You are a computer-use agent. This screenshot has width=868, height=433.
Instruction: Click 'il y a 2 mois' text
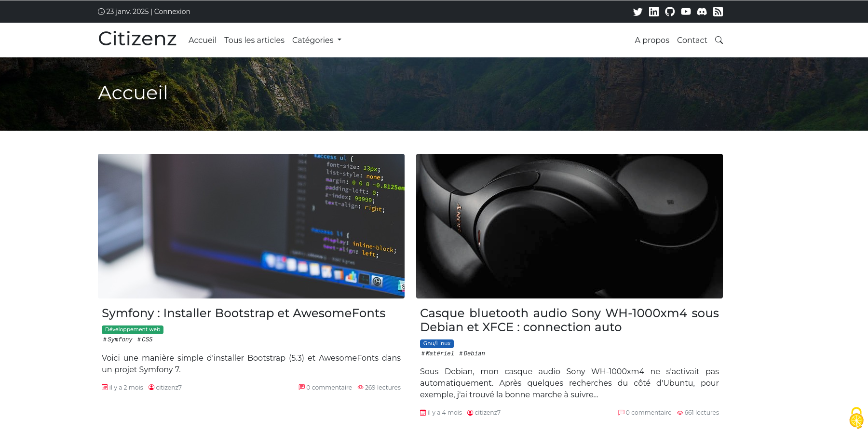pos(126,387)
